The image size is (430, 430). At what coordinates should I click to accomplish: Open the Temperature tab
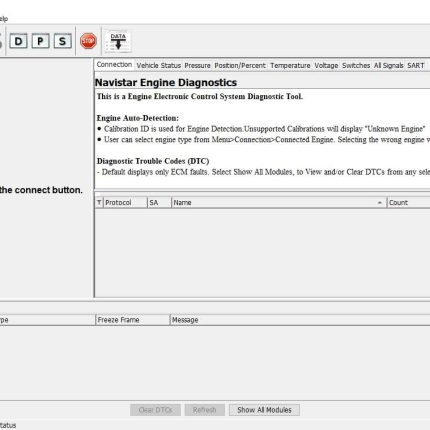tap(290, 65)
